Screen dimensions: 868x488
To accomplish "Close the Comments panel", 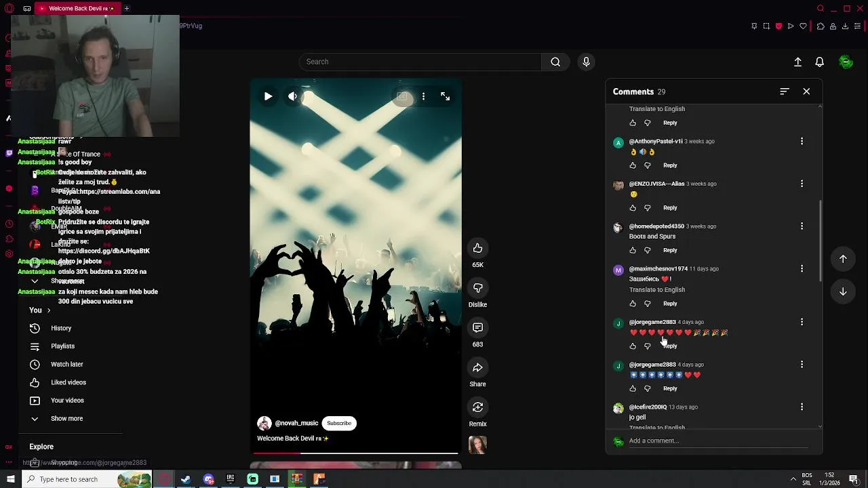I will (806, 91).
